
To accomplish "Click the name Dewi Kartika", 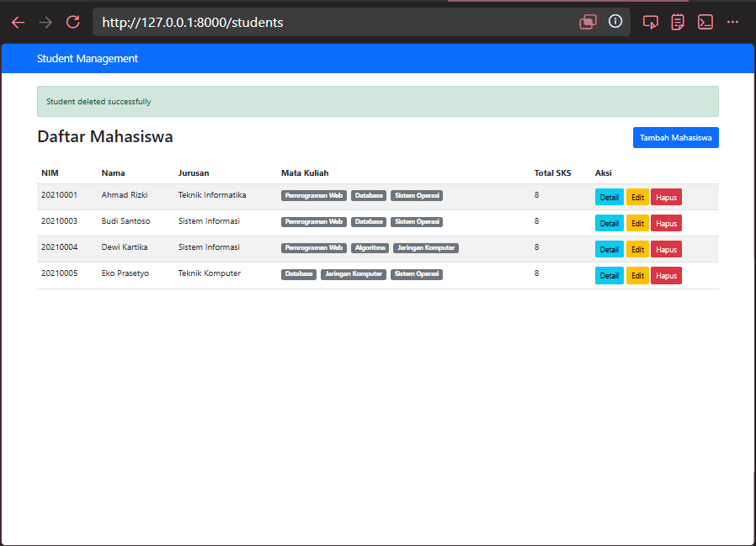I will pyautogui.click(x=125, y=247).
